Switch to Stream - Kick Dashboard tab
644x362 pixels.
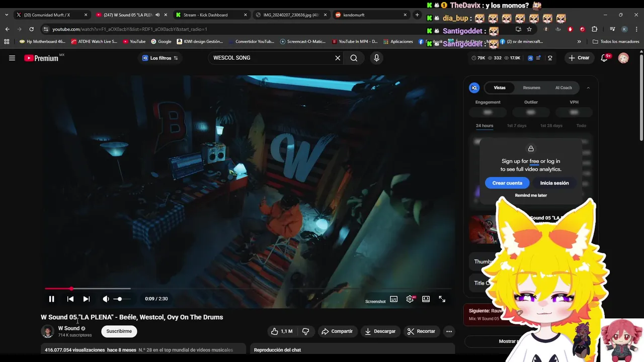[x=211, y=15]
